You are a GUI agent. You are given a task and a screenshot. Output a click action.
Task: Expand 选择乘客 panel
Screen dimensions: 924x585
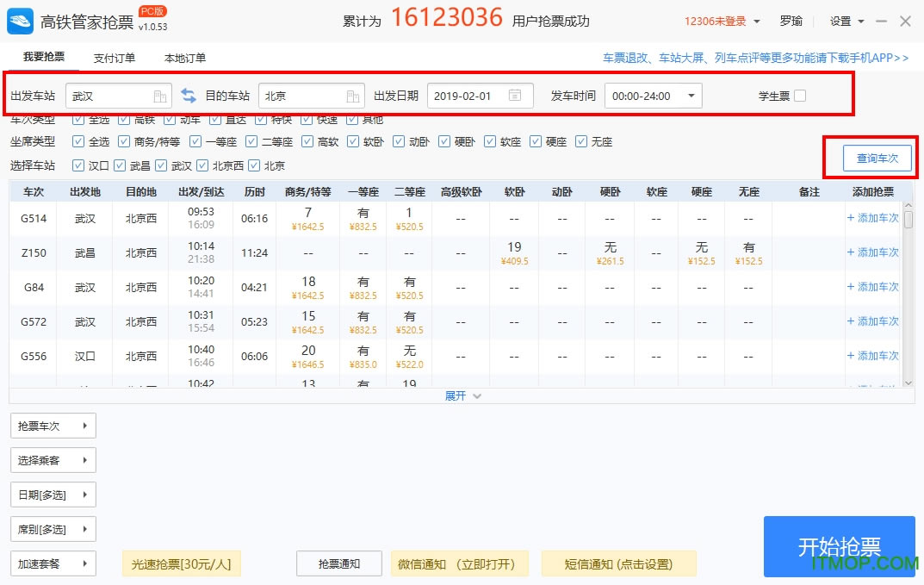(x=53, y=460)
